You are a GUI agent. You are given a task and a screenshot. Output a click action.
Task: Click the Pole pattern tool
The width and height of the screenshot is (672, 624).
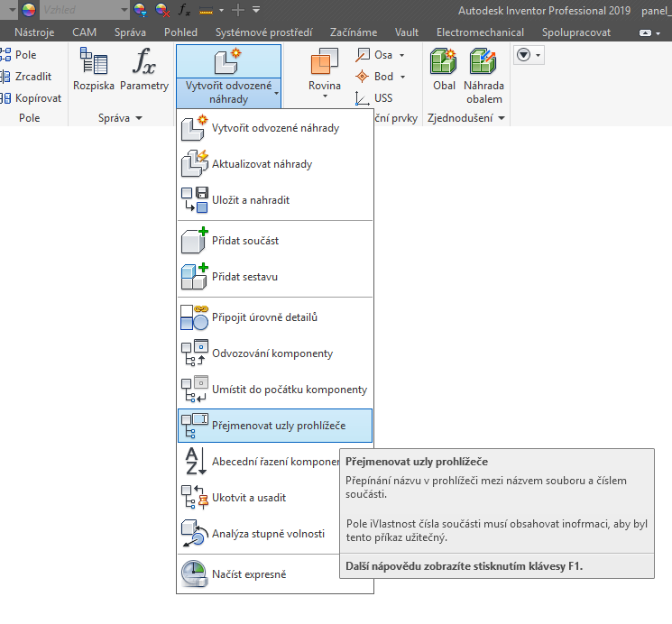point(18,55)
